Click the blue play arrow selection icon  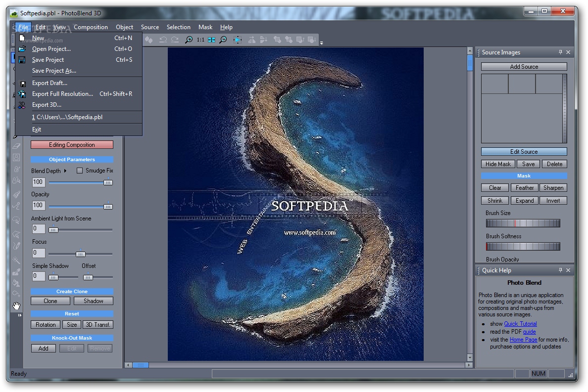tap(238, 40)
